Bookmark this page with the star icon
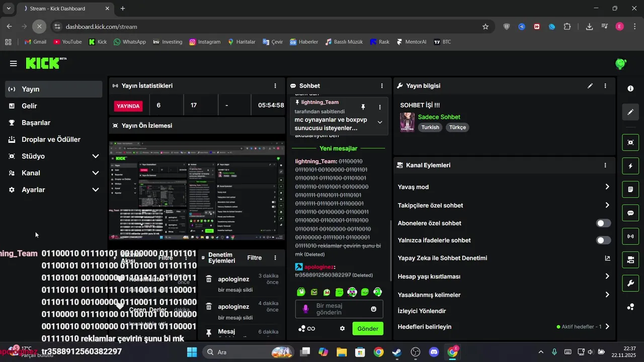The height and width of the screenshot is (362, 644). [x=486, y=27]
